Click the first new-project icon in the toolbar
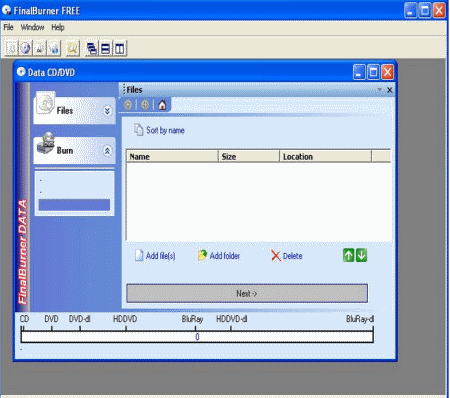The image size is (450, 398). [x=11, y=48]
